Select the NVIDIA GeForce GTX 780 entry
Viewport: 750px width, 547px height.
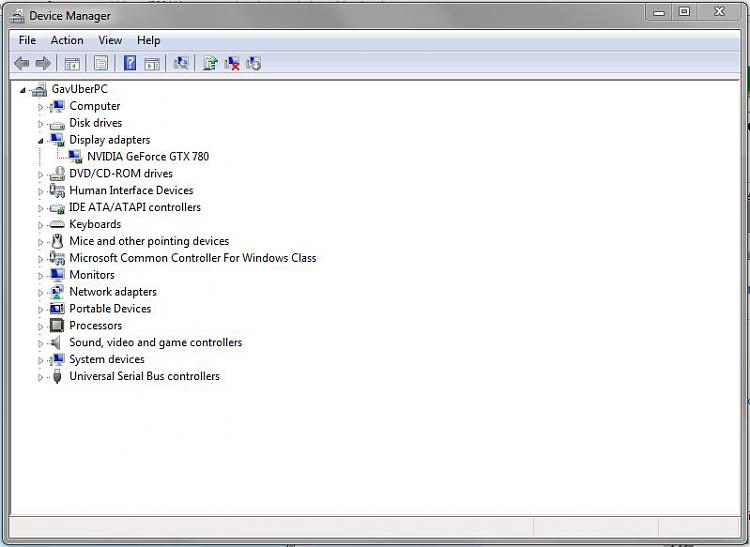coord(148,156)
